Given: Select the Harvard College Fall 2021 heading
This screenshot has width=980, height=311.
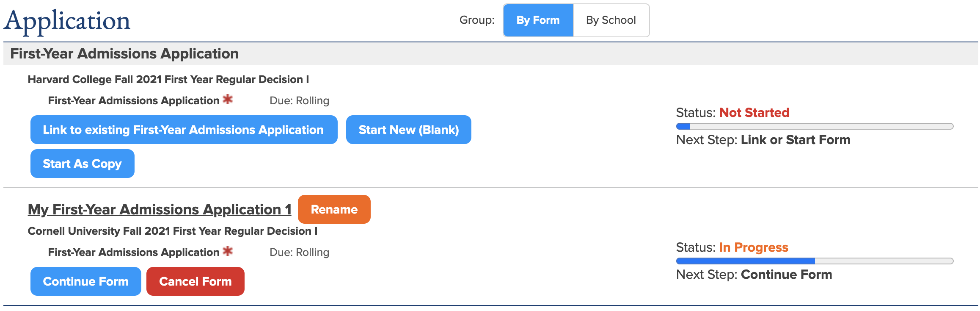Looking at the screenshot, I should 168,80.
